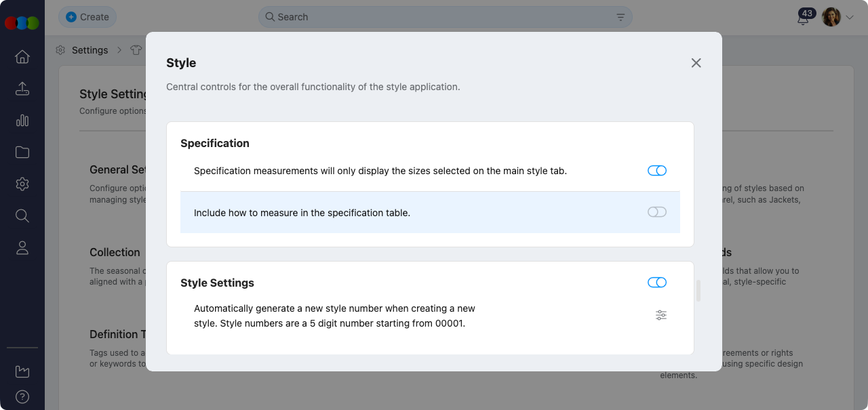Expand the user avatar dropdown chevron
The height and width of the screenshot is (410, 868).
click(x=849, y=18)
